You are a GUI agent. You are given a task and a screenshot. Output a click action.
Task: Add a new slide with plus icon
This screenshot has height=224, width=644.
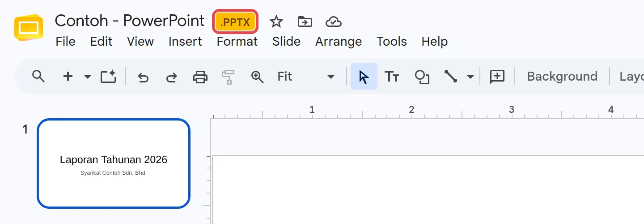68,77
